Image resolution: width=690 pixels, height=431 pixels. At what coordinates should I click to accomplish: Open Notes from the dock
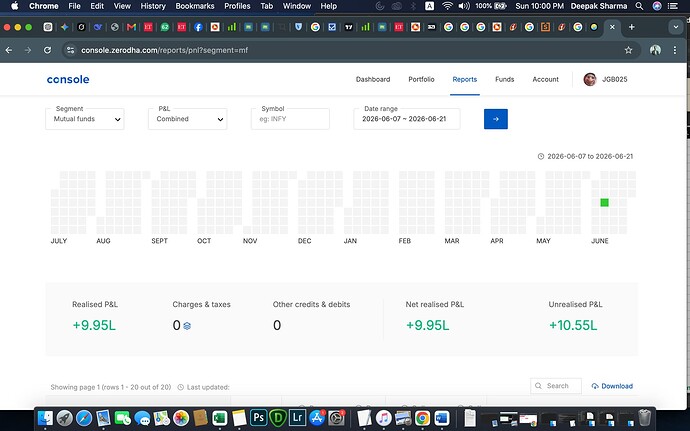click(x=239, y=418)
